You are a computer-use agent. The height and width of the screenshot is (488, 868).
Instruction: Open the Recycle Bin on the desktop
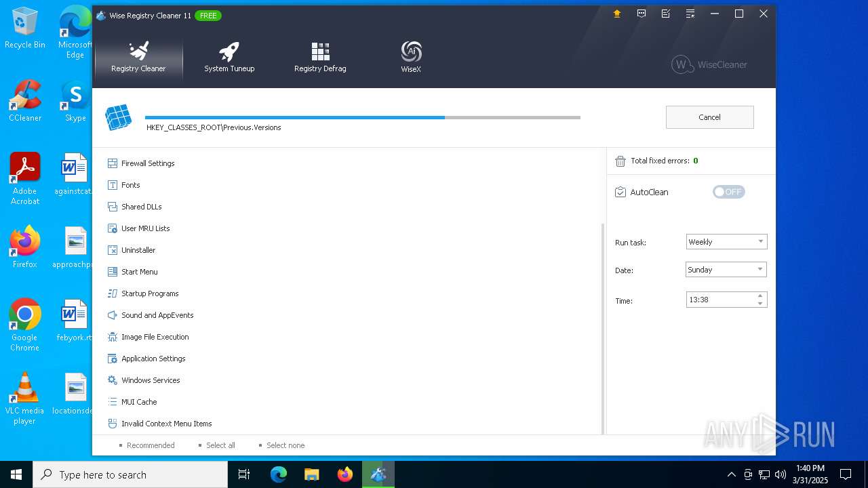25,28
